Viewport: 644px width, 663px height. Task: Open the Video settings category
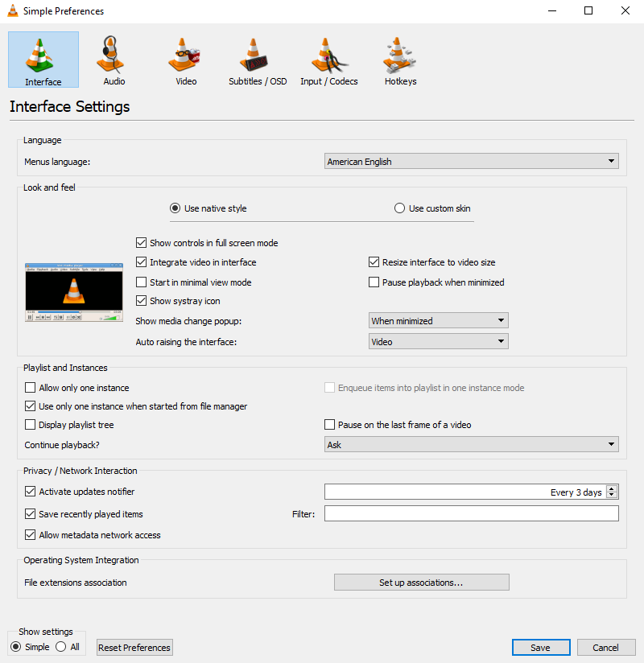tap(186, 60)
